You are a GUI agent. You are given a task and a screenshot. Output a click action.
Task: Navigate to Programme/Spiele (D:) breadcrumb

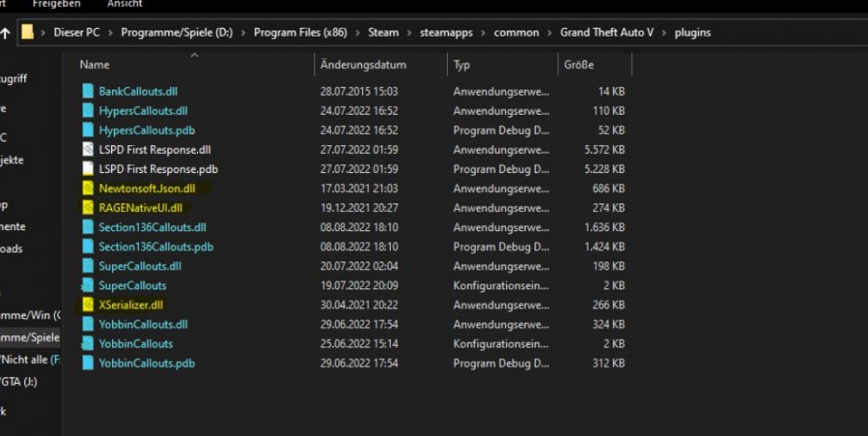click(x=176, y=32)
